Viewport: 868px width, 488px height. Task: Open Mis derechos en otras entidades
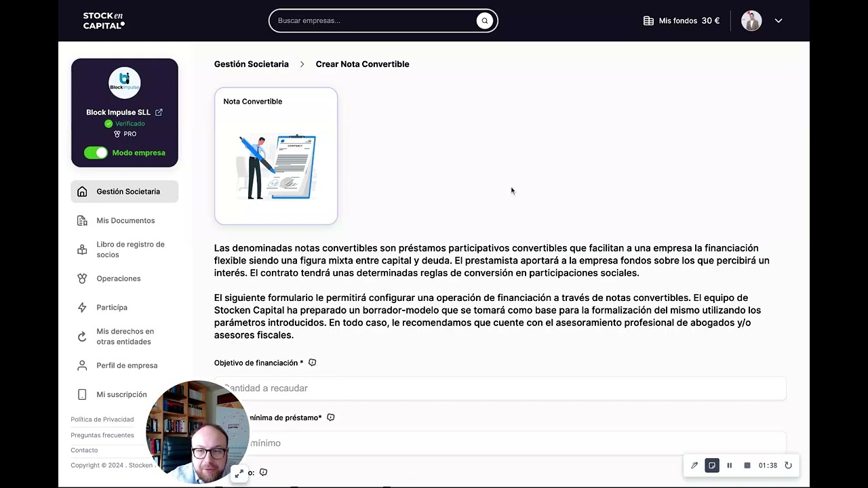pyautogui.click(x=125, y=337)
